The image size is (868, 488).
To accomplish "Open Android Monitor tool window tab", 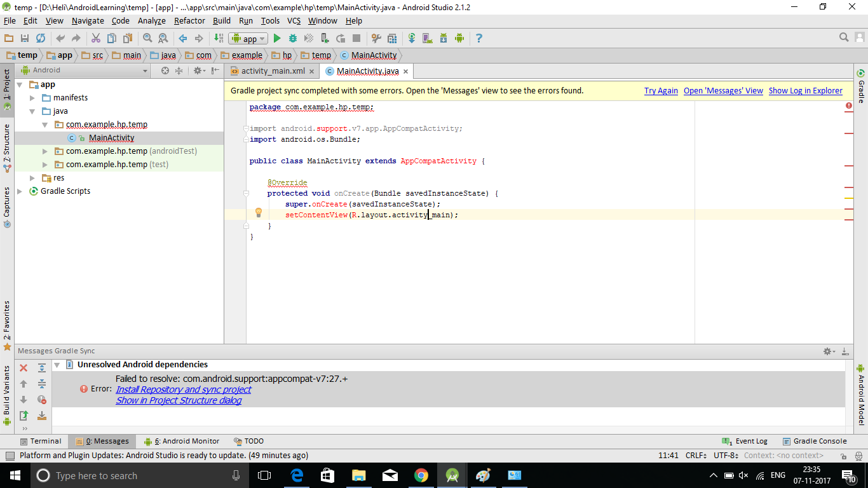I will click(x=182, y=441).
